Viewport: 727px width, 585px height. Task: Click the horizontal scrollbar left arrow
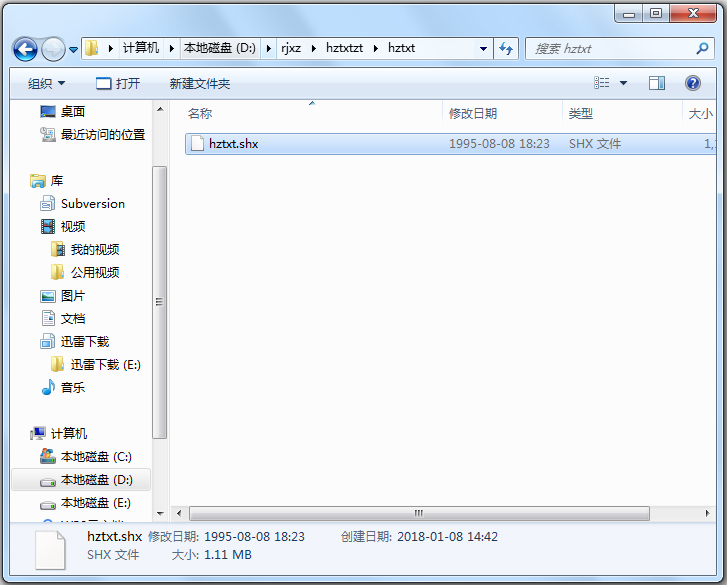click(179, 514)
